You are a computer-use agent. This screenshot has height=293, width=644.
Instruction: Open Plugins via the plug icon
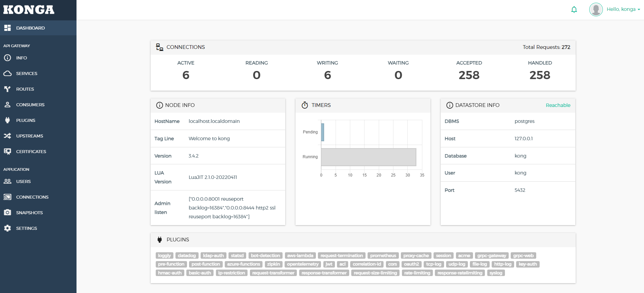coord(7,120)
